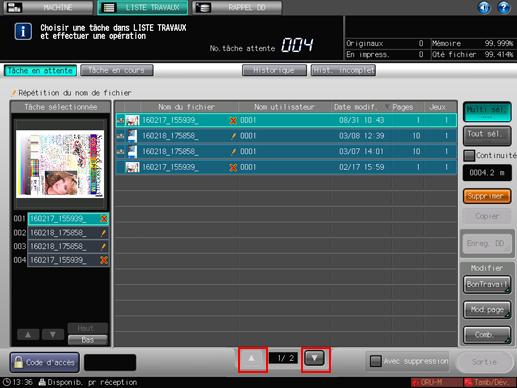Toggle Multi sél. mode
517x388 pixels.
(487, 112)
